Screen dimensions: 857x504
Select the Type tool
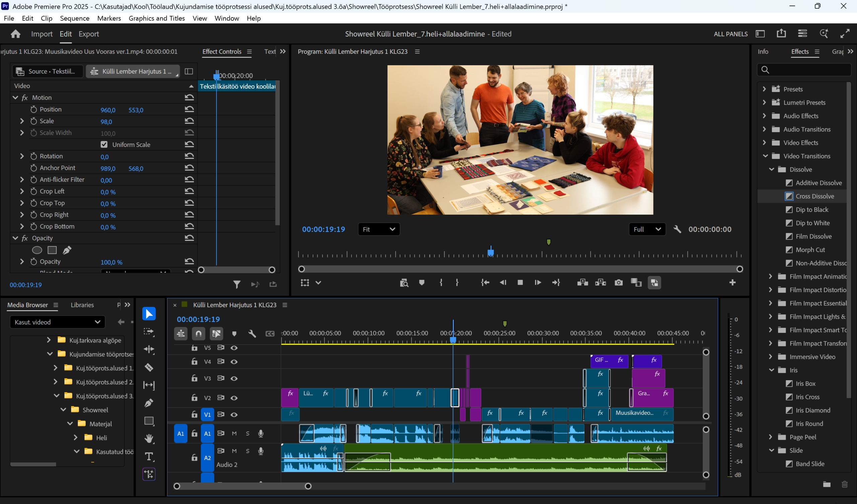149,456
